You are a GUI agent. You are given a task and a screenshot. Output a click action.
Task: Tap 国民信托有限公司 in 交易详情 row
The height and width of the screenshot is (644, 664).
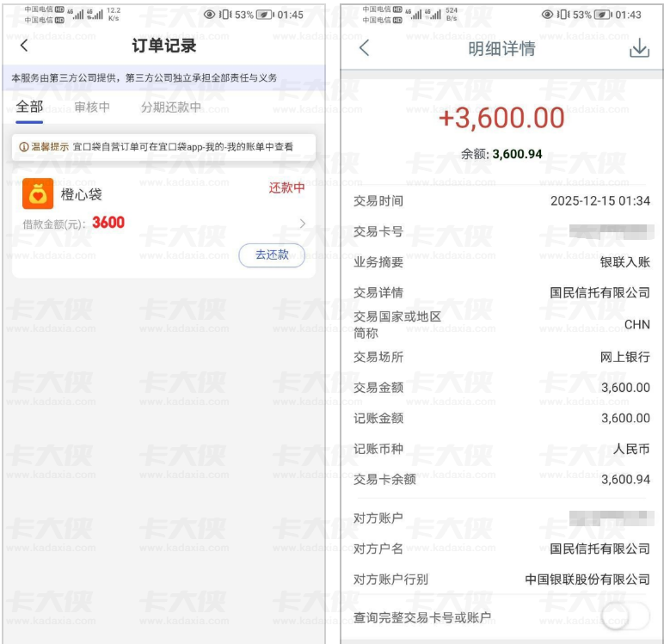tap(600, 292)
